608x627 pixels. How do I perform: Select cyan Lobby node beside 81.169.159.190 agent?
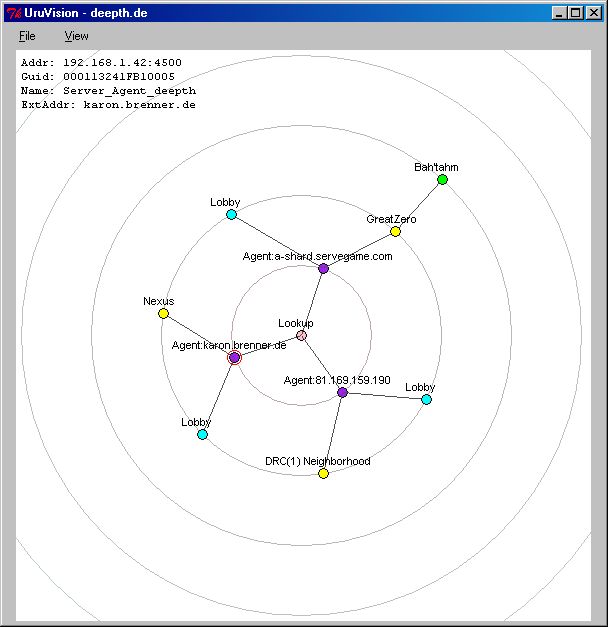(x=426, y=399)
